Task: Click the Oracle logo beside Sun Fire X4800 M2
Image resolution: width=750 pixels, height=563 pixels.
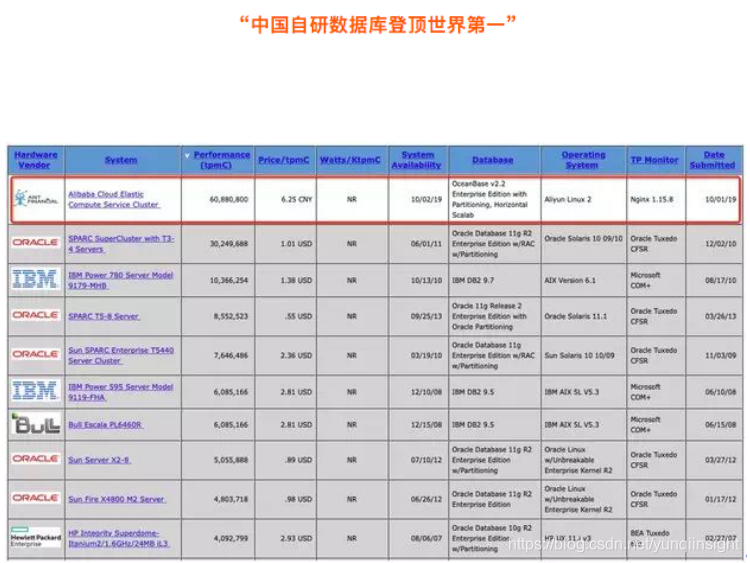Action: click(x=36, y=498)
